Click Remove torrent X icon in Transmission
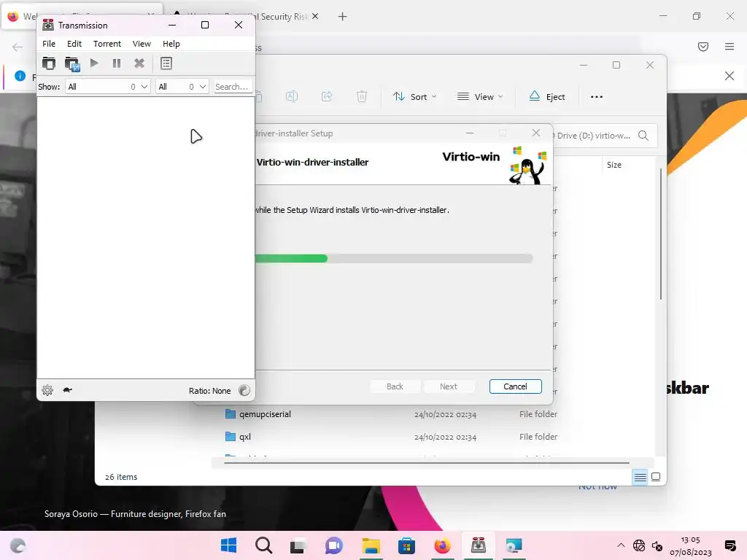Image resolution: width=747 pixels, height=560 pixels. [x=139, y=63]
